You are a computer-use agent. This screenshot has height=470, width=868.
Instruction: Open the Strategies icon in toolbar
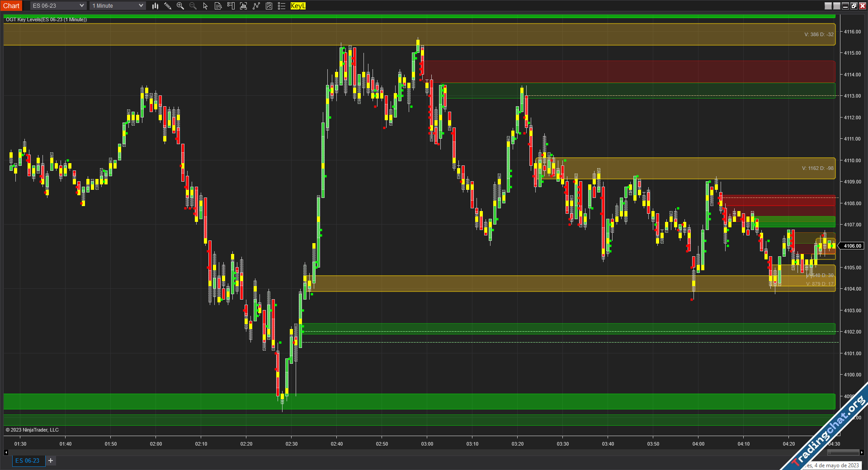[269, 6]
